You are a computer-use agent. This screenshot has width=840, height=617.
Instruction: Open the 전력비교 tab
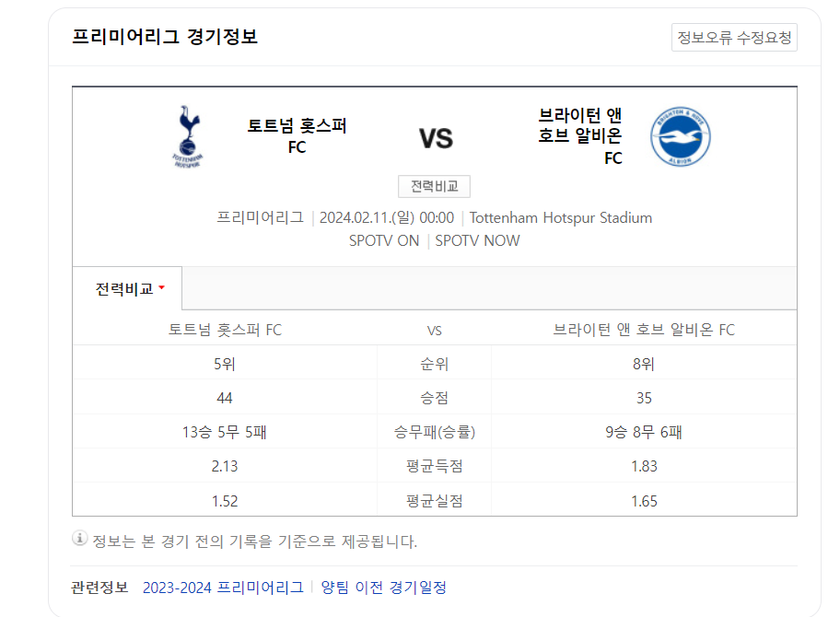(x=127, y=288)
